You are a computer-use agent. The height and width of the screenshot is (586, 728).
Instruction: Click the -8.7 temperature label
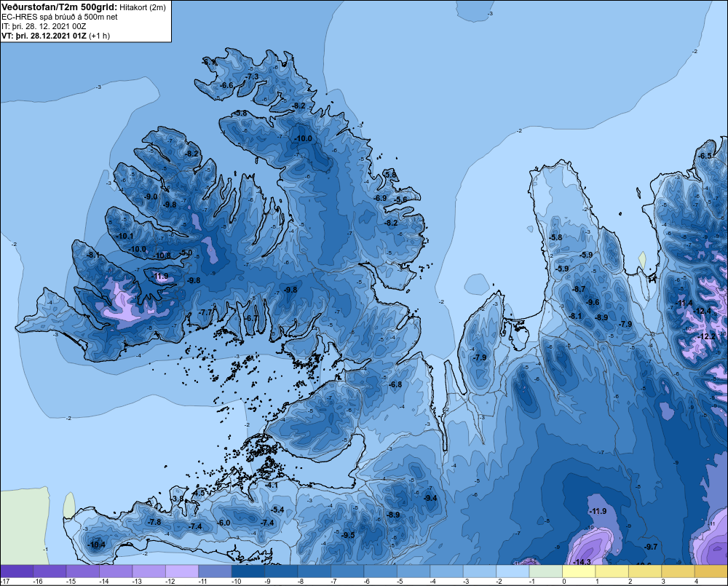click(x=579, y=289)
